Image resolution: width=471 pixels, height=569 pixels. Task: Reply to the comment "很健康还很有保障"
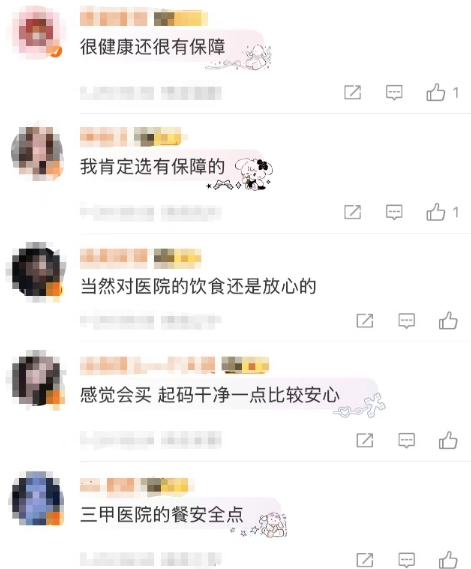[x=394, y=93]
